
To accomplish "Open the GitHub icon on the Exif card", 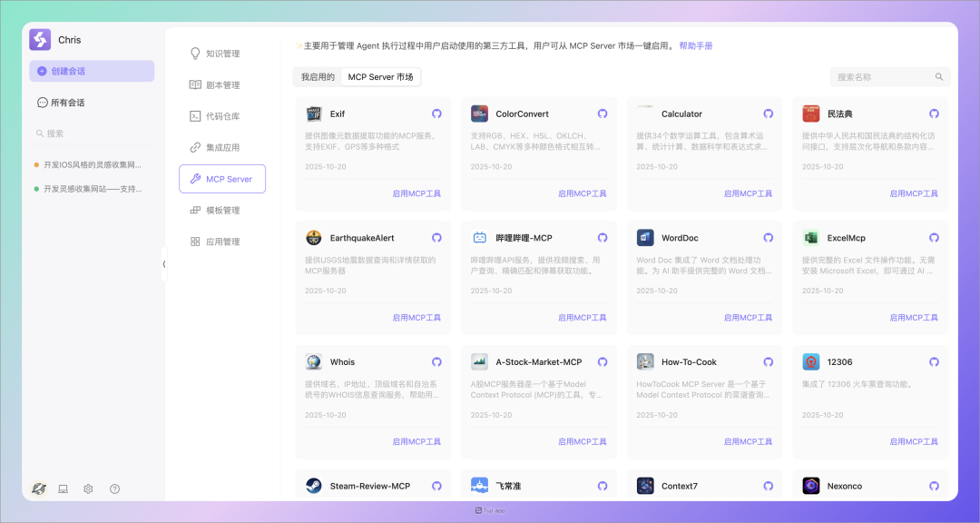I will 436,114.
